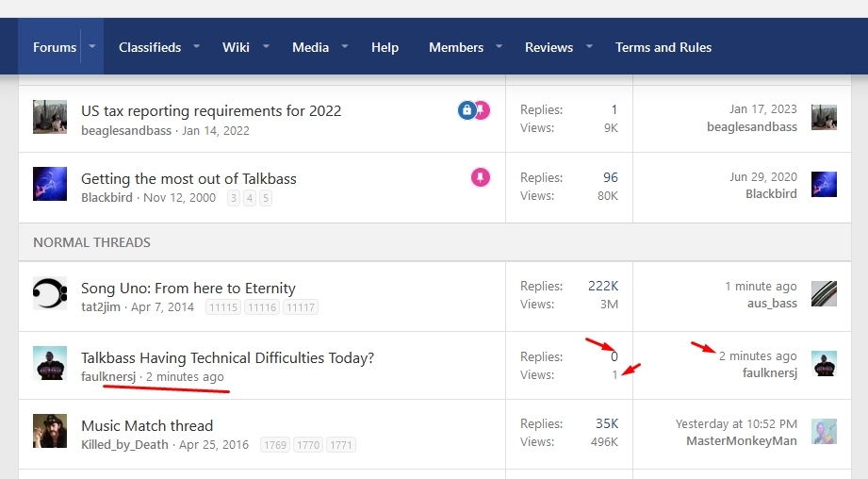
Task: Open Terms and Rules page
Action: point(663,47)
